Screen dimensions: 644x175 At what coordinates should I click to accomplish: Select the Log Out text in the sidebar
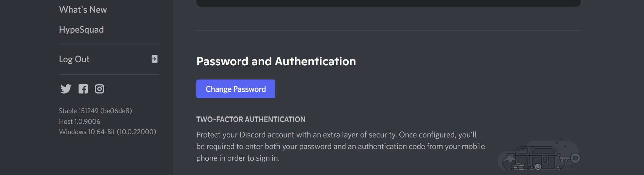click(74, 59)
